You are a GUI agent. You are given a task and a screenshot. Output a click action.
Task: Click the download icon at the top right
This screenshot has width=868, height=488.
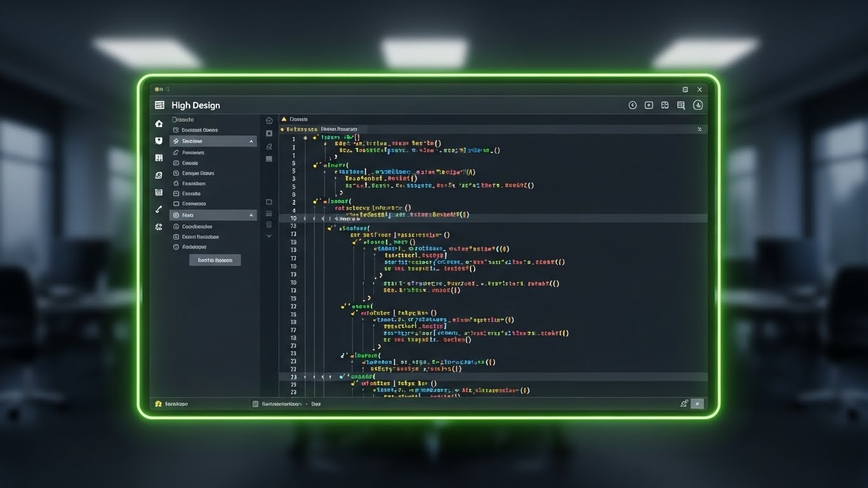point(698,105)
